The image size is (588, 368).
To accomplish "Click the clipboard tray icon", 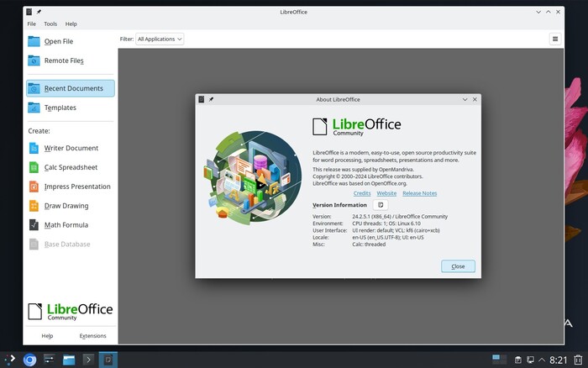I will (x=518, y=360).
